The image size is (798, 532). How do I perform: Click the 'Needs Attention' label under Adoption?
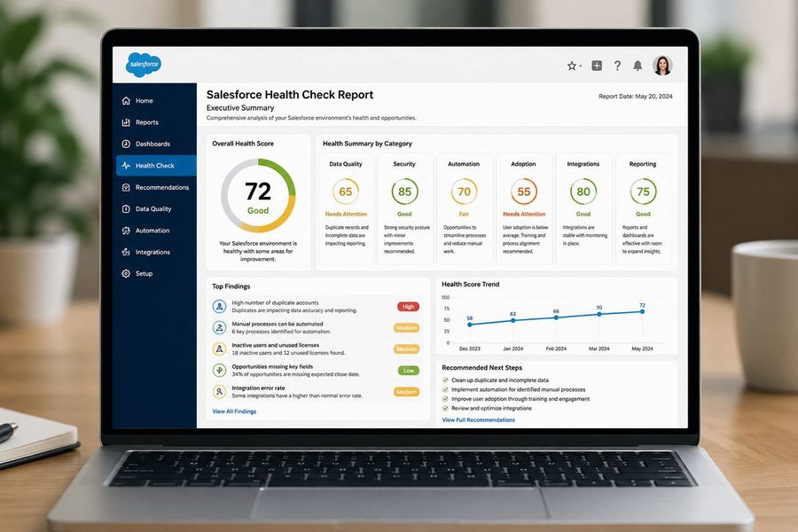coord(524,215)
